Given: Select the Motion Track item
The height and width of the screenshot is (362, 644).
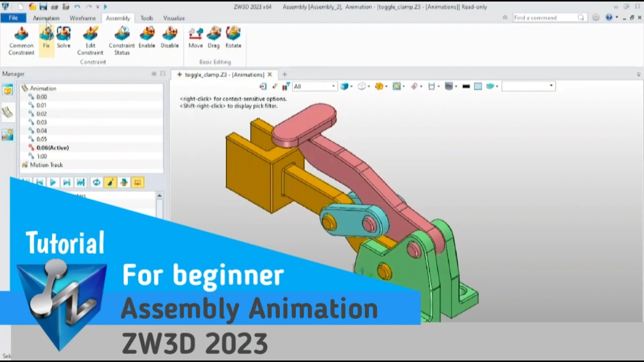Looking at the screenshot, I should click(46, 165).
